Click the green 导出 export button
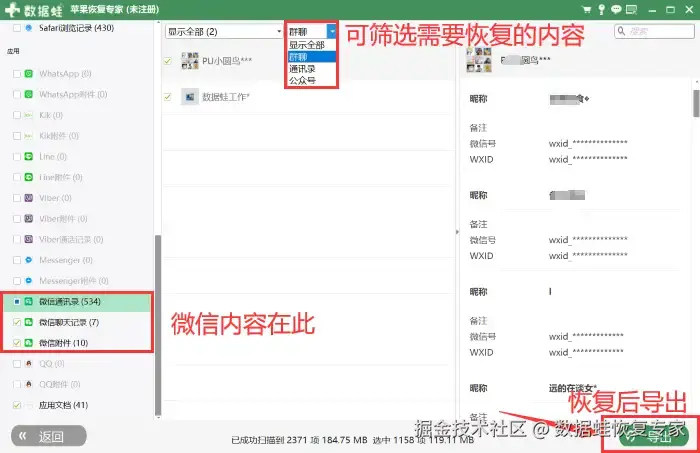This screenshot has height=453, width=700. pyautogui.click(x=654, y=436)
